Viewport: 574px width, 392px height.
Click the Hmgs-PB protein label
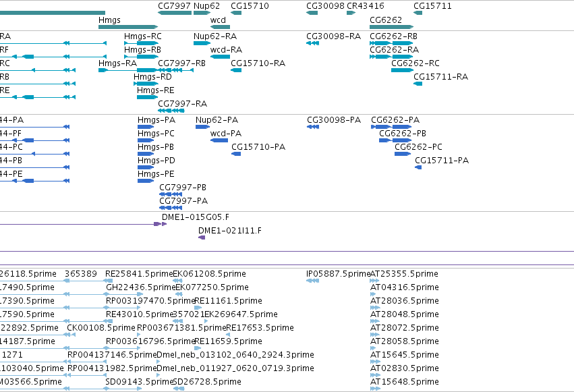(156, 147)
